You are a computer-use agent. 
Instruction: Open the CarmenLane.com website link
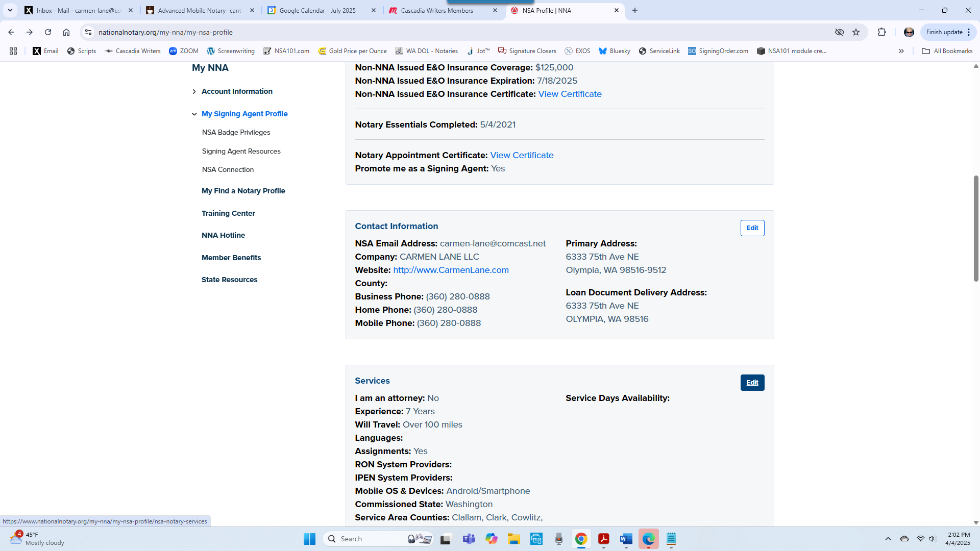click(x=451, y=270)
